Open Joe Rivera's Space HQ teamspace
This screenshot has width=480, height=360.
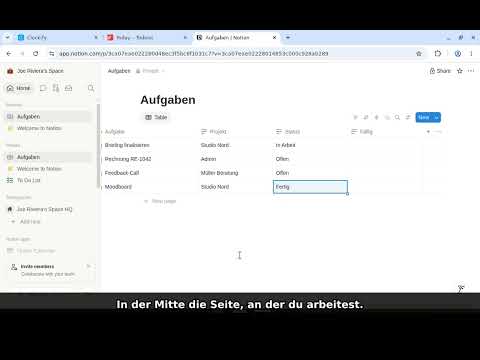[48, 209]
